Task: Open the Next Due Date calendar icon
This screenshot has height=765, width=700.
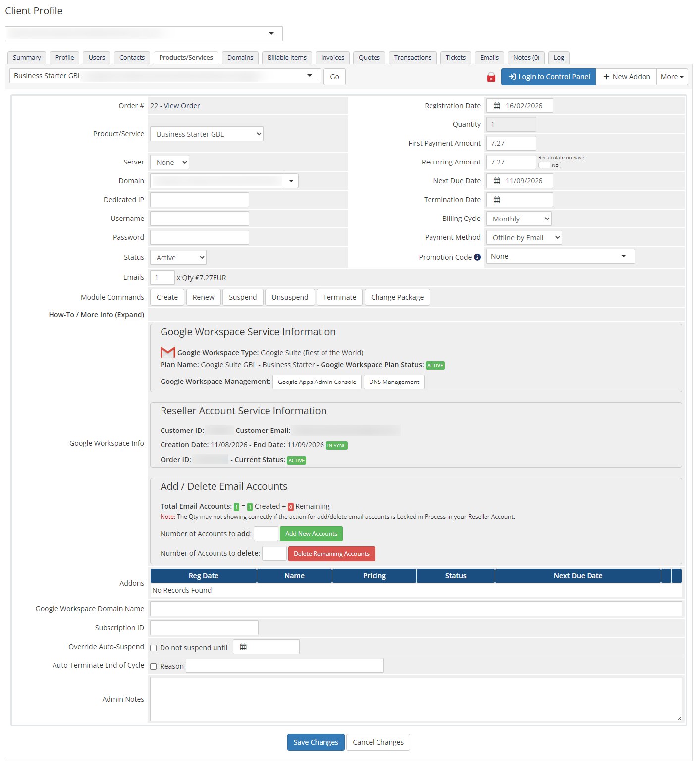Action: coord(497,181)
